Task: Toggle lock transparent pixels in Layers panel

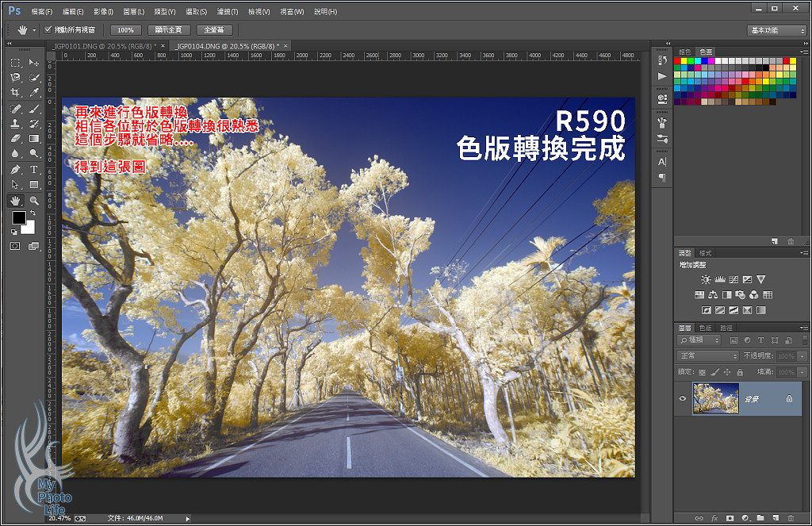Action: pos(702,371)
